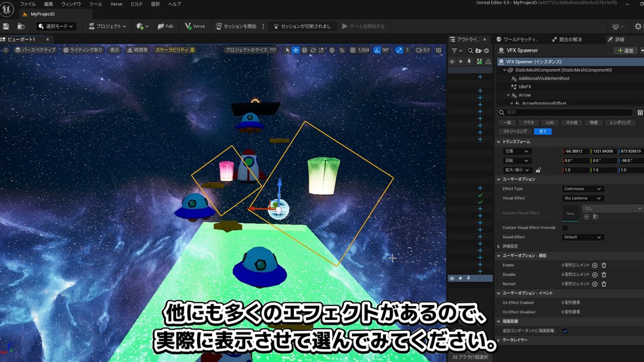Browse to Custom Visual Effect asset icon
644x362 pixels.
596,217
